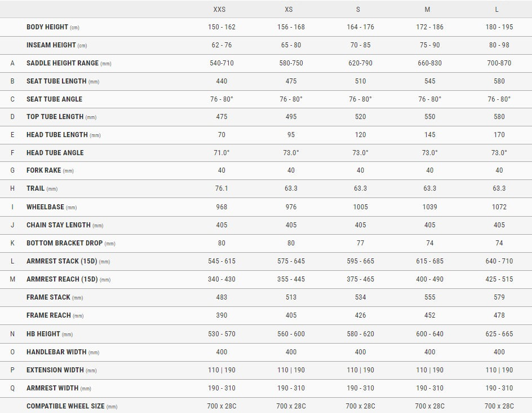Click the XXS size column header

221,10
